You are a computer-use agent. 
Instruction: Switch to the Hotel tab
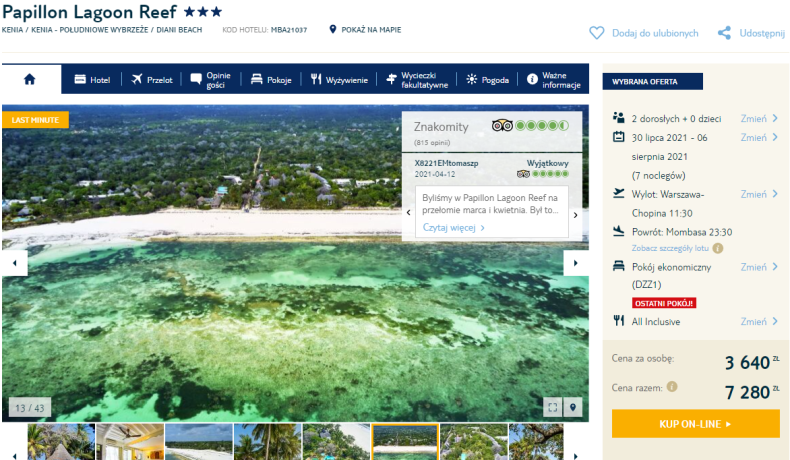(x=92, y=80)
